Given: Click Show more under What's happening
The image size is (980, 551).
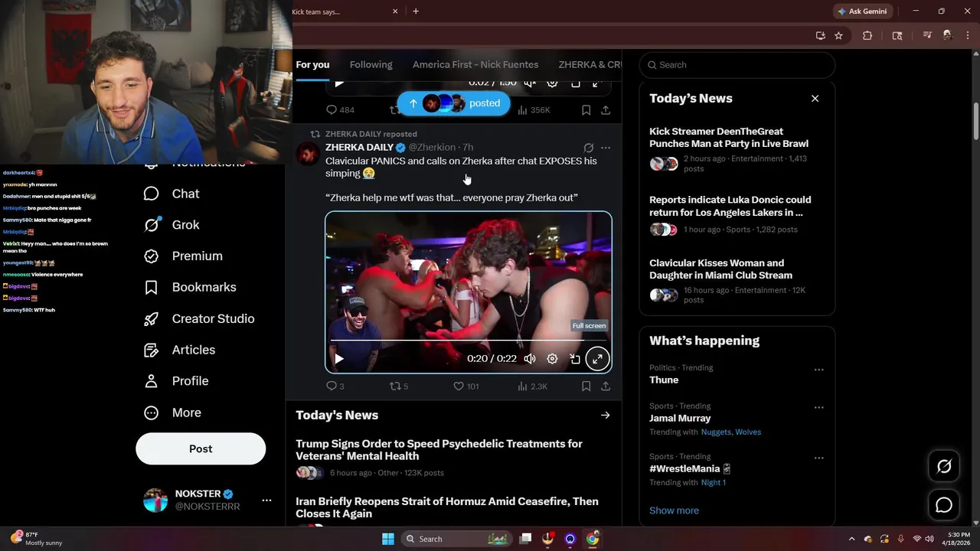Looking at the screenshot, I should coord(674,510).
